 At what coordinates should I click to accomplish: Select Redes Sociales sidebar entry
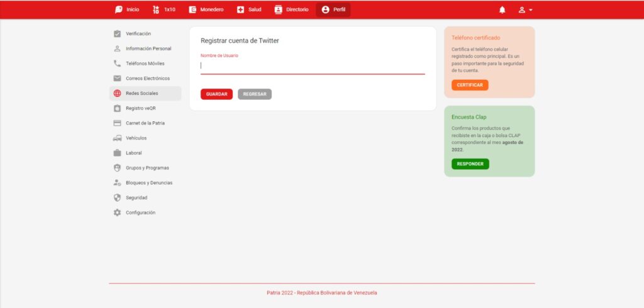pyautogui.click(x=145, y=93)
